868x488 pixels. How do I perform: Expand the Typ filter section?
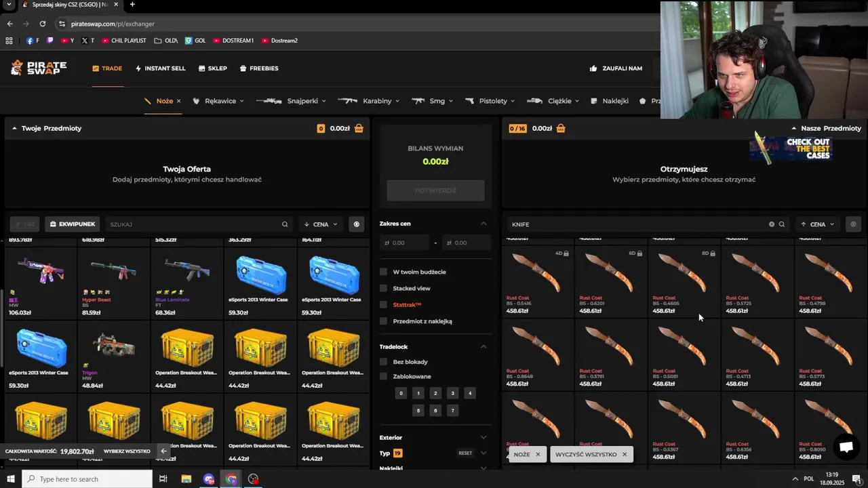(x=484, y=453)
